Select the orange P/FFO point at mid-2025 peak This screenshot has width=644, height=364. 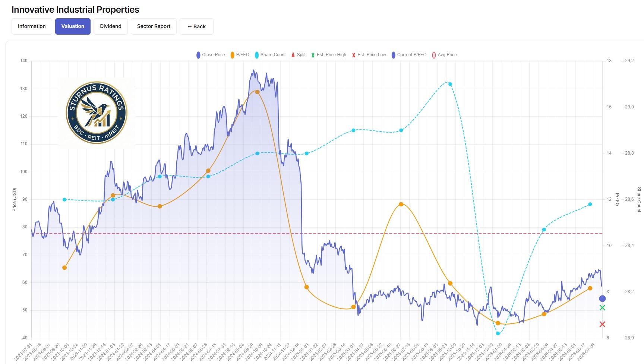point(401,204)
